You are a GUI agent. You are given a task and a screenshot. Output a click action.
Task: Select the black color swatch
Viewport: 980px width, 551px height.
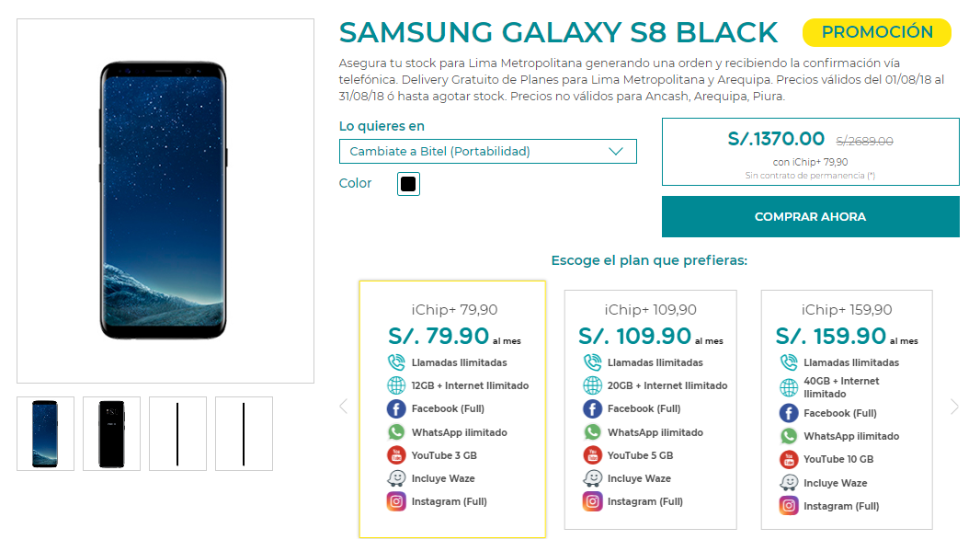point(408,184)
